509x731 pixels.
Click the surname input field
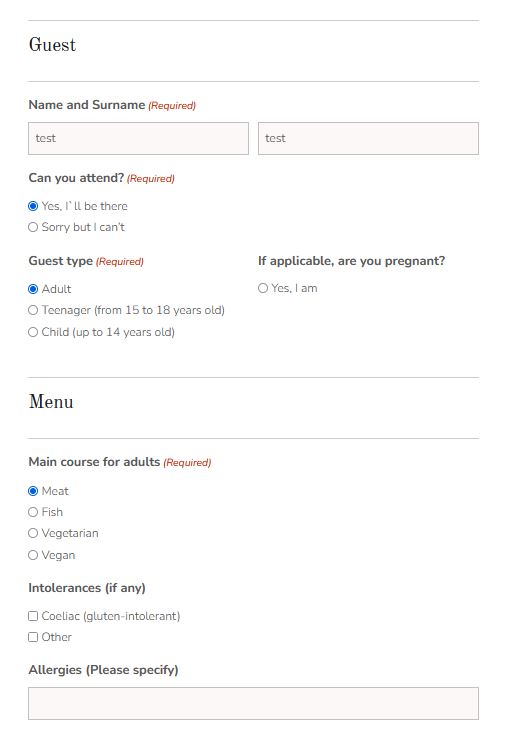tap(368, 138)
